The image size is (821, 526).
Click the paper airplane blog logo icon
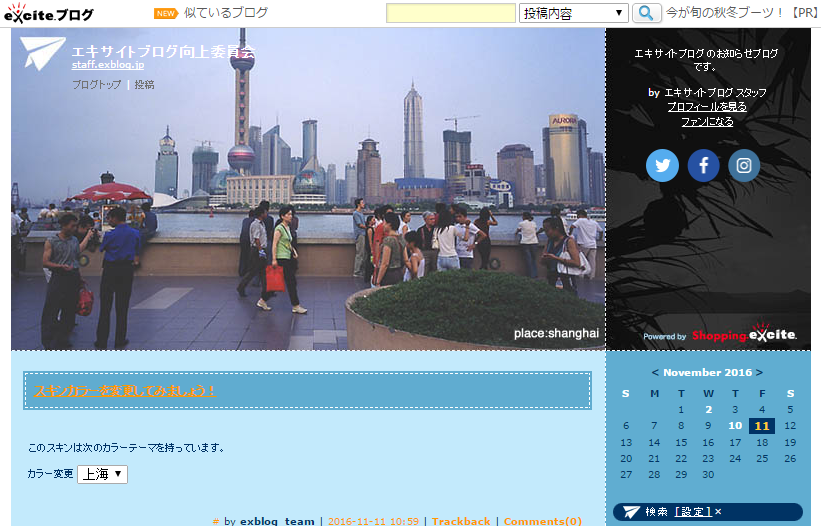(x=41, y=53)
